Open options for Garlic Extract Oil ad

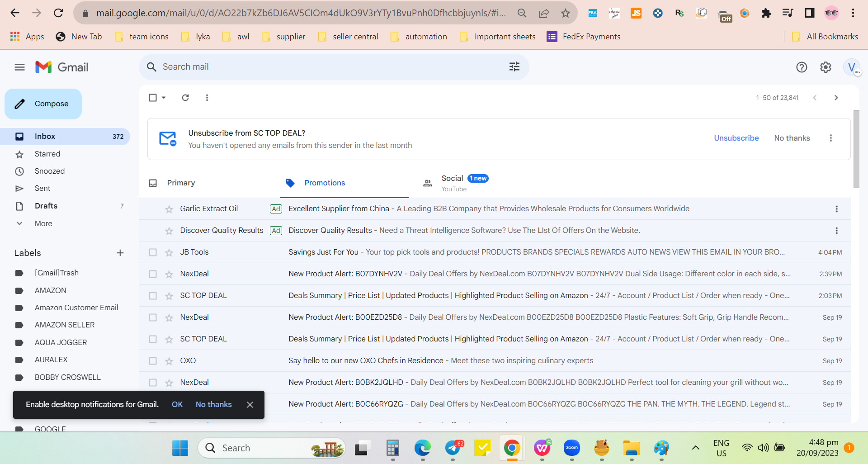pos(836,209)
